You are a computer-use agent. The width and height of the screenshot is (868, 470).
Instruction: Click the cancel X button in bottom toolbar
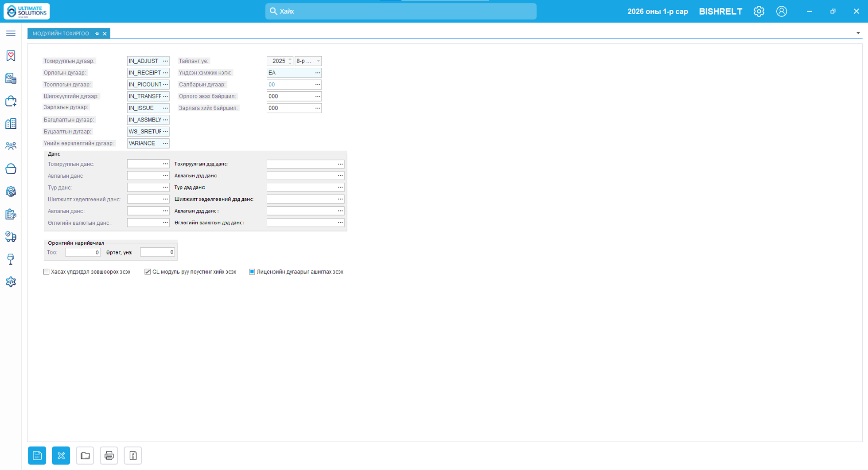pyautogui.click(x=61, y=455)
